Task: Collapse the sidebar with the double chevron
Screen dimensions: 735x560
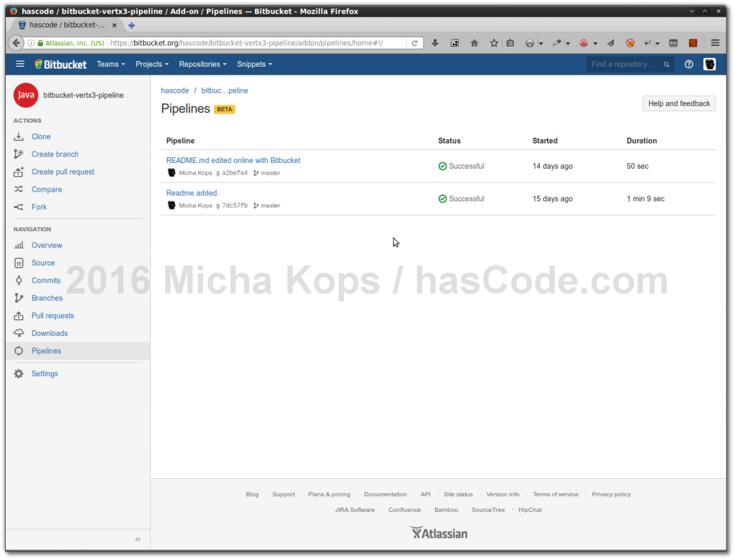Action: (138, 539)
